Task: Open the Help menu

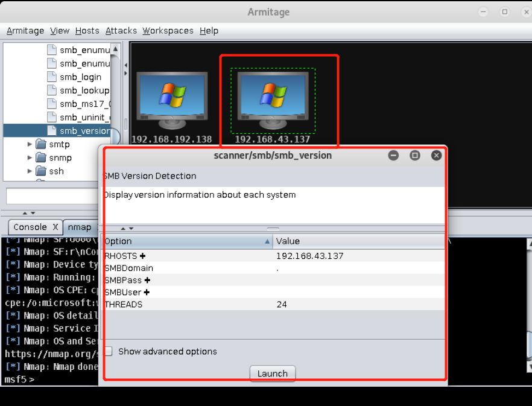Action: pyautogui.click(x=209, y=31)
